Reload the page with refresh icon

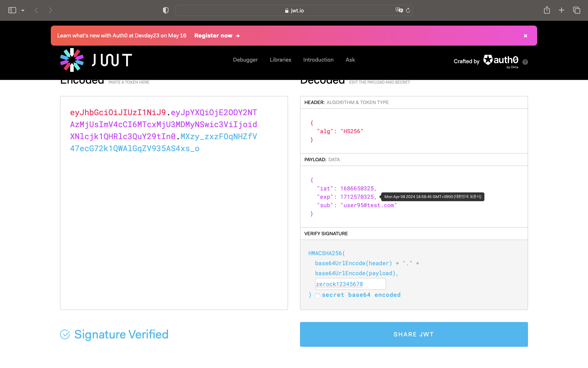tap(408, 10)
